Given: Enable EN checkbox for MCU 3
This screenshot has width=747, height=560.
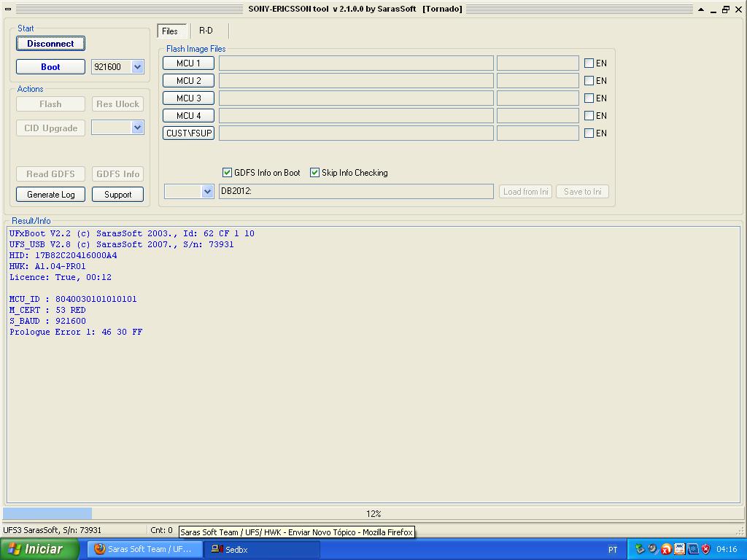Looking at the screenshot, I should coord(589,98).
